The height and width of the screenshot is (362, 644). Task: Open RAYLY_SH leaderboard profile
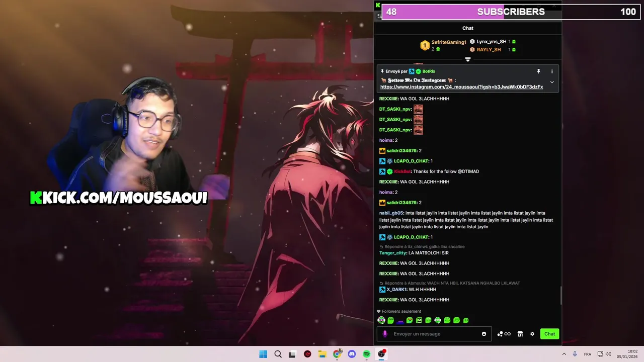[x=489, y=50]
